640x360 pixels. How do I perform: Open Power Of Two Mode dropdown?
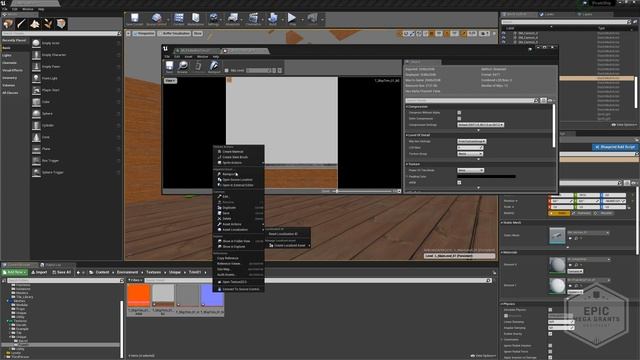(470, 170)
